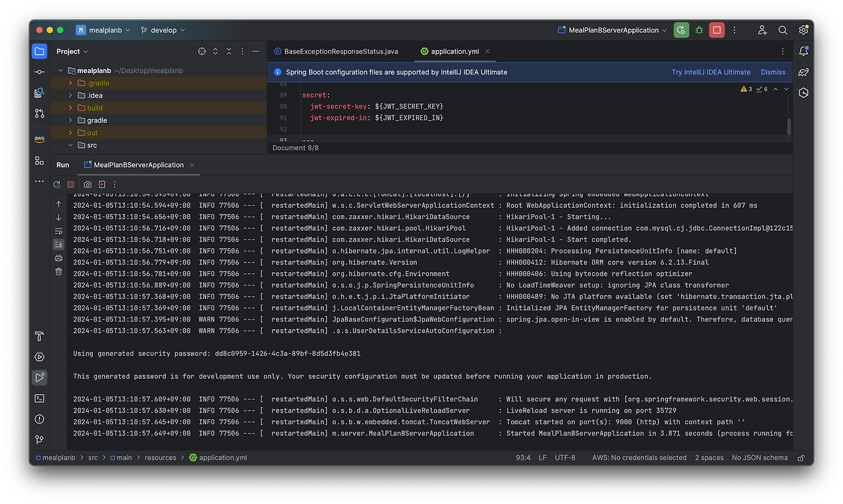Open the Structure tool window icon
This screenshot has width=843, height=504.
point(40,161)
